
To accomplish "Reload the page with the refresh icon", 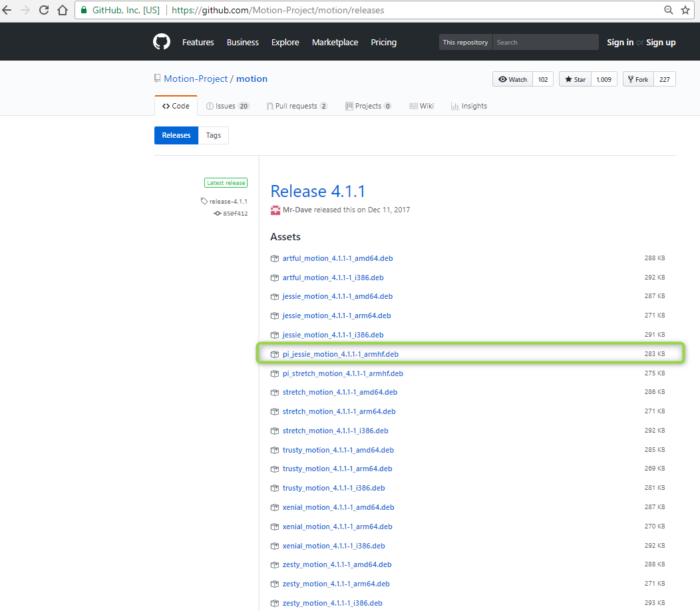I will click(44, 10).
